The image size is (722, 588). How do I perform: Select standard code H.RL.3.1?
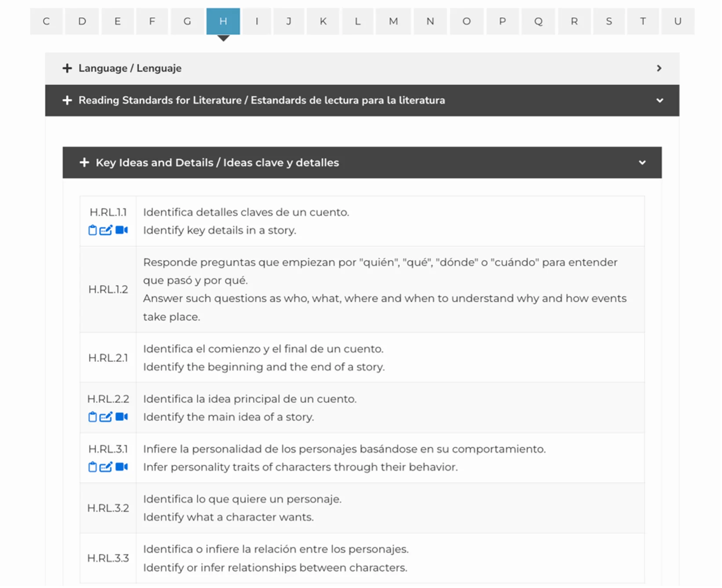[x=108, y=449]
